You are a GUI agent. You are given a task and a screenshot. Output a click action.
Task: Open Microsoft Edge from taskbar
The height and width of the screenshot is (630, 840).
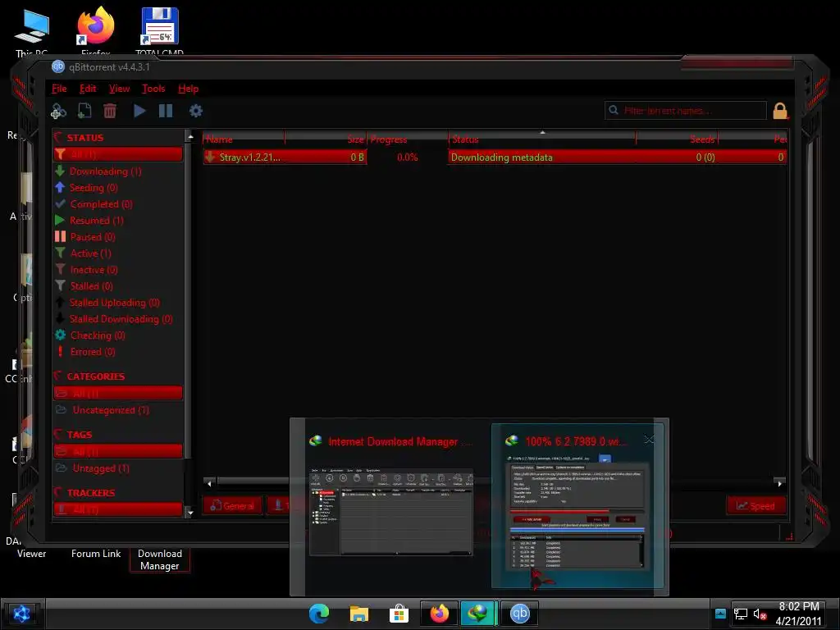(319, 614)
